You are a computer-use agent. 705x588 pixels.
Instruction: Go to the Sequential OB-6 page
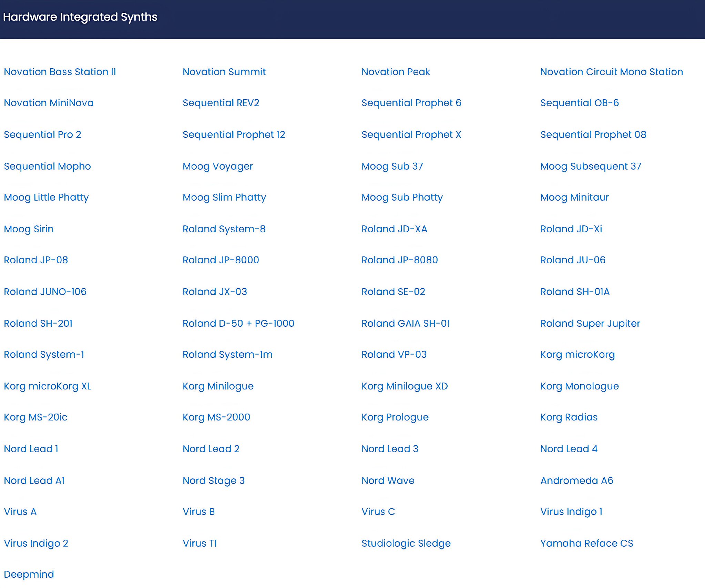pyautogui.click(x=579, y=103)
